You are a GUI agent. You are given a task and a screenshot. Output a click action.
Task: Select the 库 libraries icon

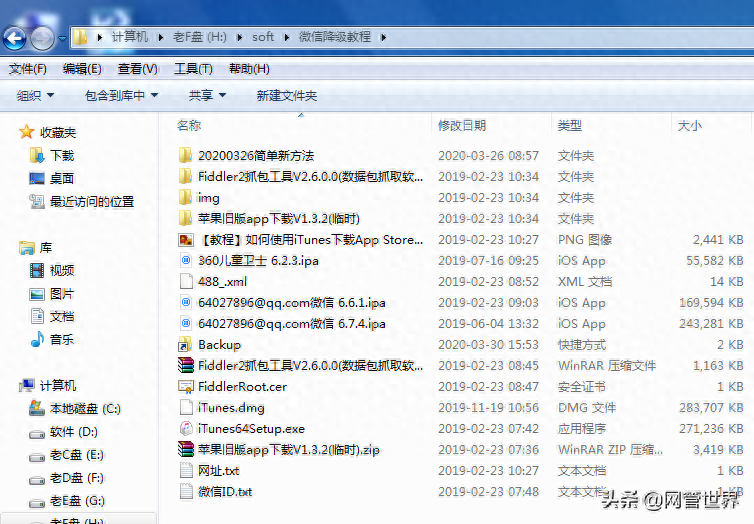pos(27,248)
